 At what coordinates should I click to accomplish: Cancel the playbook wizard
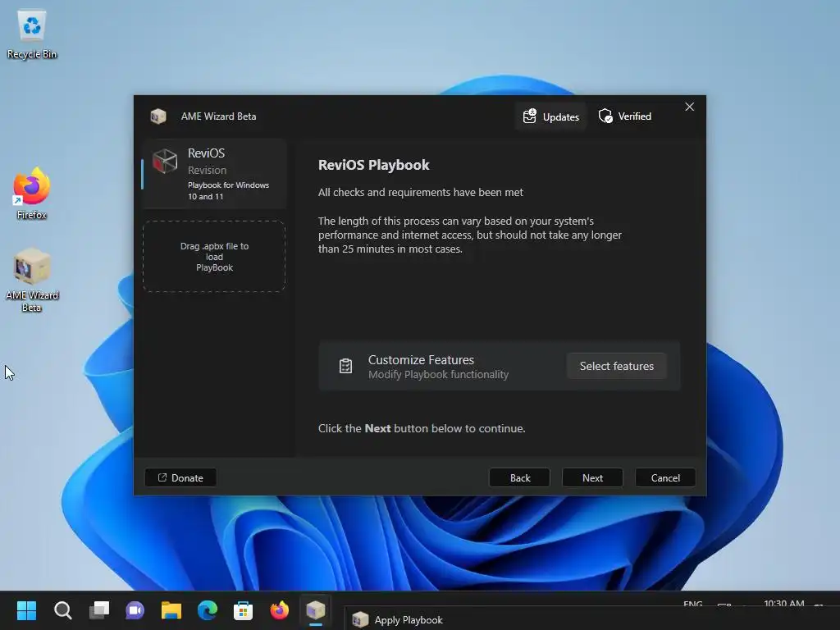point(665,477)
